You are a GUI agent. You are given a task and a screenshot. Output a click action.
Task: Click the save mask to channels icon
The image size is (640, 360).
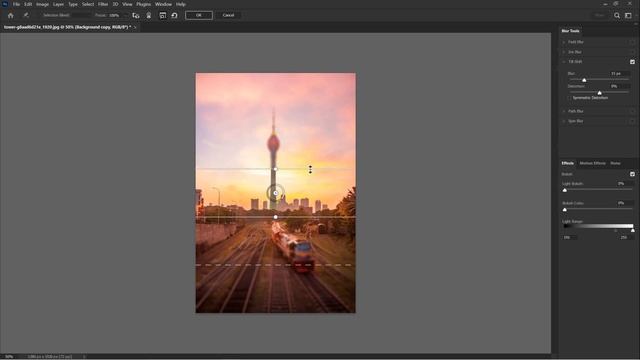click(136, 16)
